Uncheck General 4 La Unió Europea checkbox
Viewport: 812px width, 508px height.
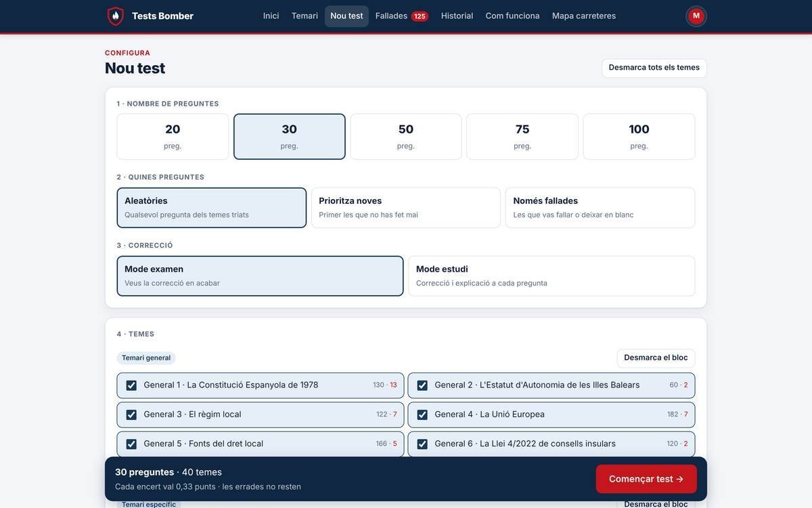point(422,415)
